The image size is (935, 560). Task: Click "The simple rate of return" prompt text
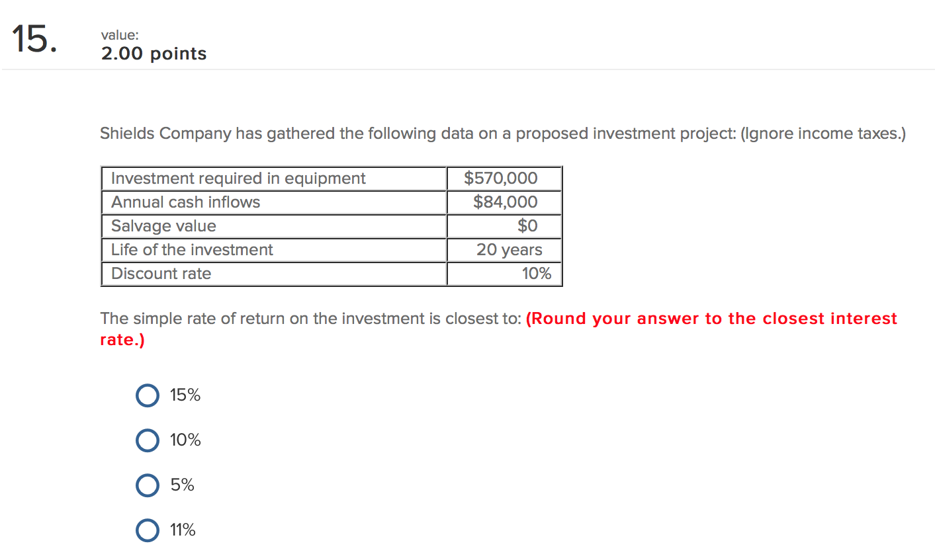click(x=310, y=319)
